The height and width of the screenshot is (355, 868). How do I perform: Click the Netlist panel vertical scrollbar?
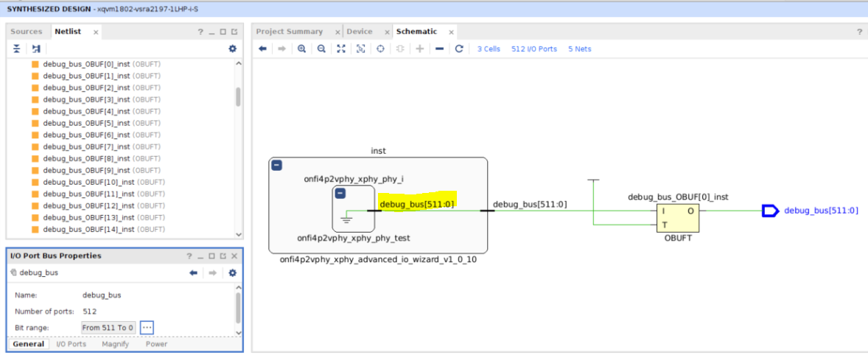237,97
